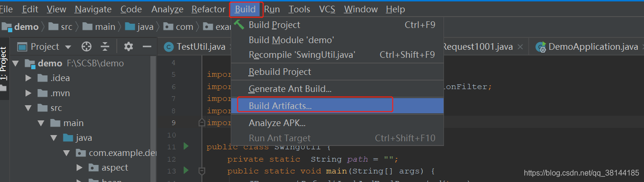
Task: Expand the .idea folder
Action: 28,78
